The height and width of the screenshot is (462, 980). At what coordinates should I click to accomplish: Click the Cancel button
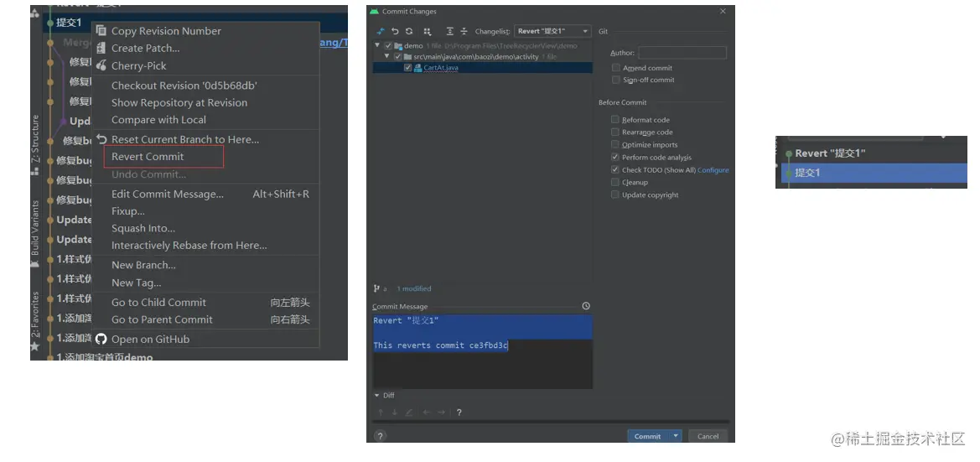pos(708,436)
